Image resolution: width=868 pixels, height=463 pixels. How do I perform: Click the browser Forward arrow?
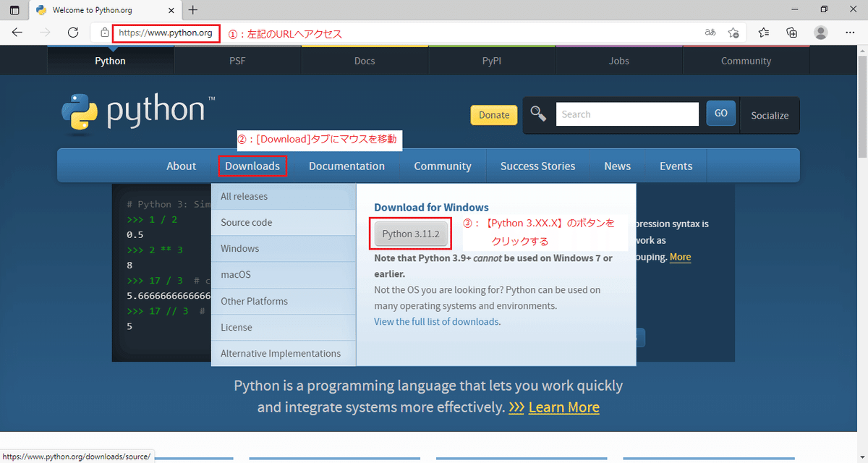coord(45,33)
